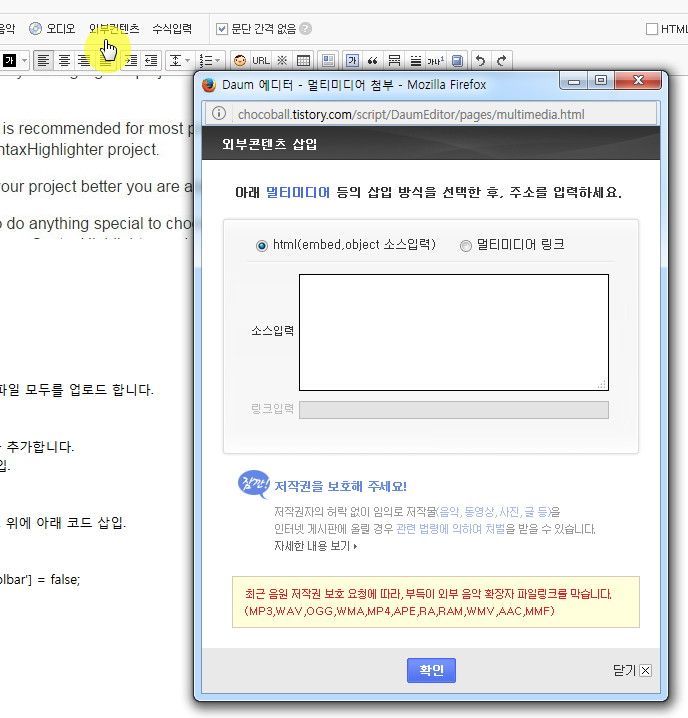The image size is (688, 718).
Task: Click the horizontal line icon
Action: click(415, 60)
